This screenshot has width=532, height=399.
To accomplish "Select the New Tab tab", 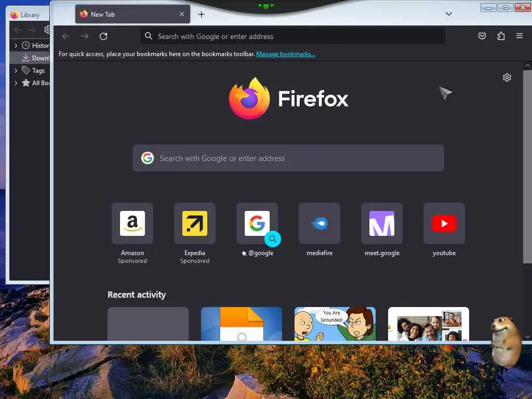I will click(132, 14).
